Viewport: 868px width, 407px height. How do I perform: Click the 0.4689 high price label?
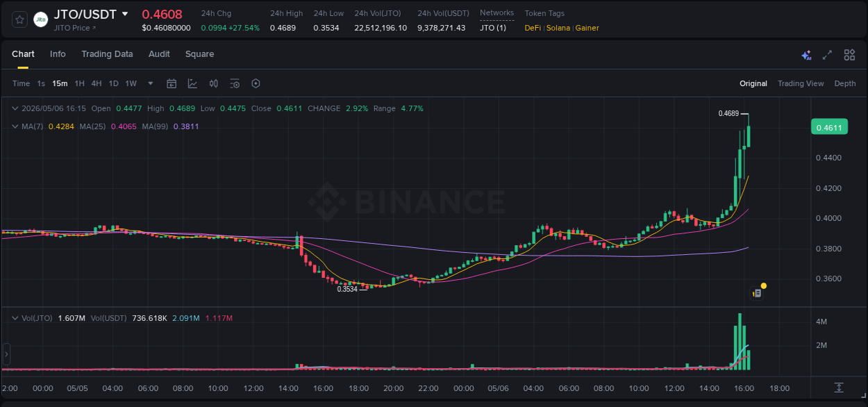coord(728,113)
